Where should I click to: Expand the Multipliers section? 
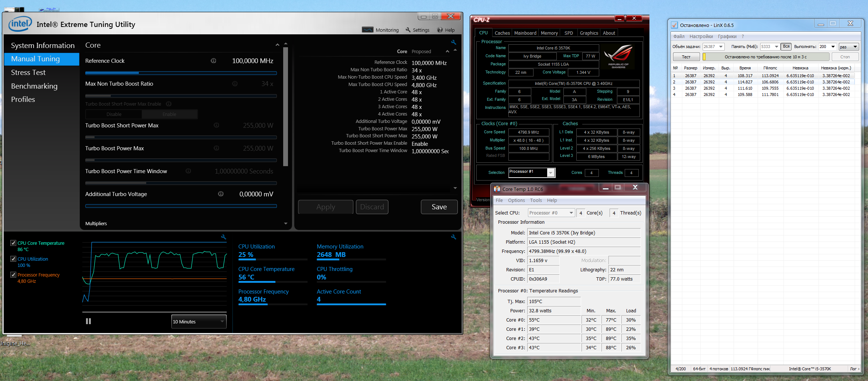coord(286,223)
